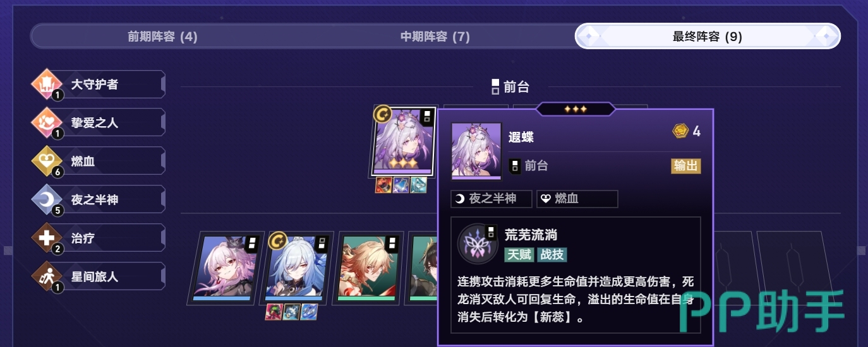The image size is (868, 347).
Task: Select the 治疗 cross trait icon
Action: [x=47, y=238]
